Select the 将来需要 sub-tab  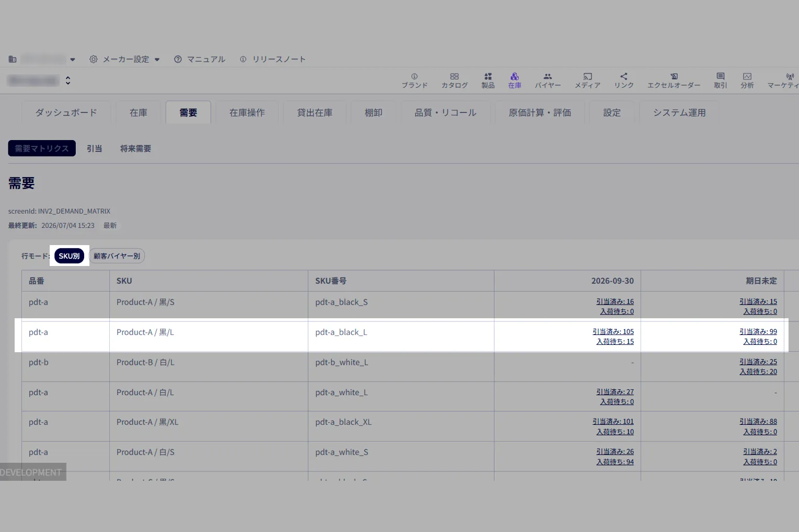[x=135, y=148]
